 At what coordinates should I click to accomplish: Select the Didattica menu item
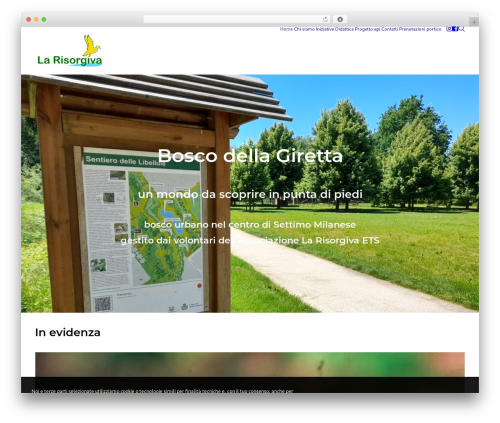pos(344,29)
